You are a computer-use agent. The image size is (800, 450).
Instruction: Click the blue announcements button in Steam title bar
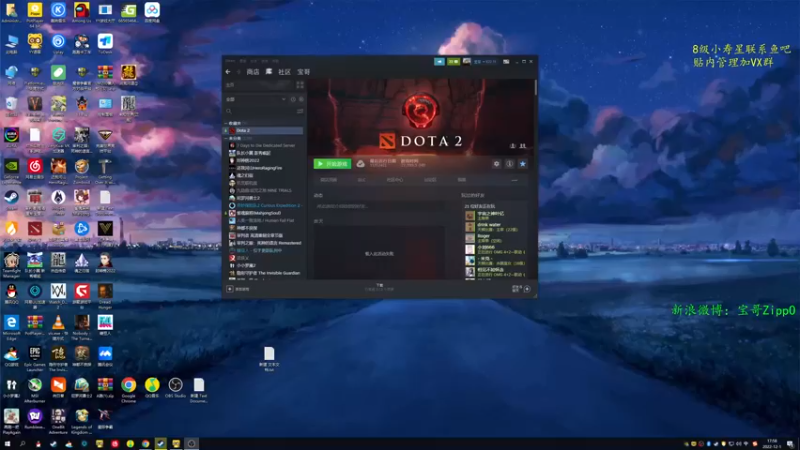click(x=439, y=61)
